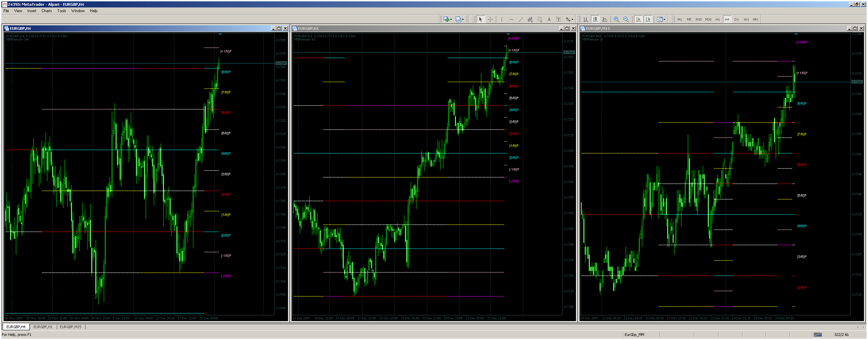Viewport: 868px width, 339px height.
Task: Open the Charts menu
Action: (x=47, y=11)
